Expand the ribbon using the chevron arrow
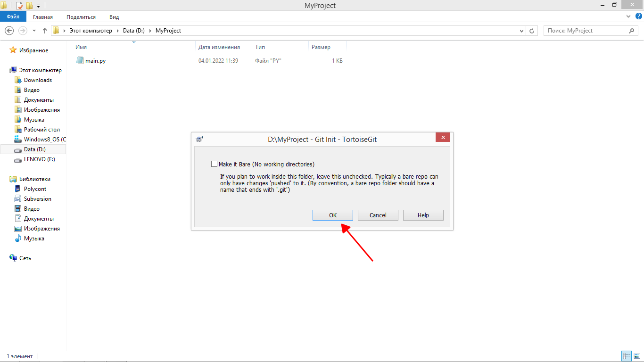Image resolution: width=644 pixels, height=362 pixels. 628,16
